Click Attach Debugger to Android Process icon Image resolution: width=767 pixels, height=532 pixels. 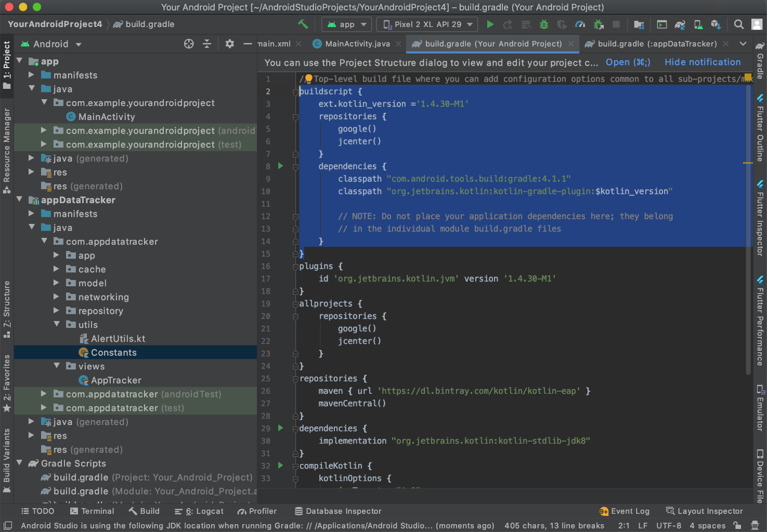click(599, 24)
